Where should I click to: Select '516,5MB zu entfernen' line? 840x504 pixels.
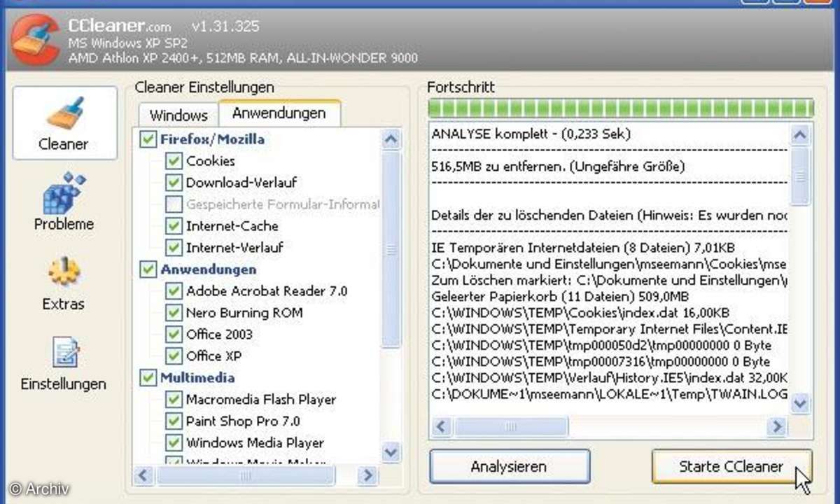tap(558, 167)
